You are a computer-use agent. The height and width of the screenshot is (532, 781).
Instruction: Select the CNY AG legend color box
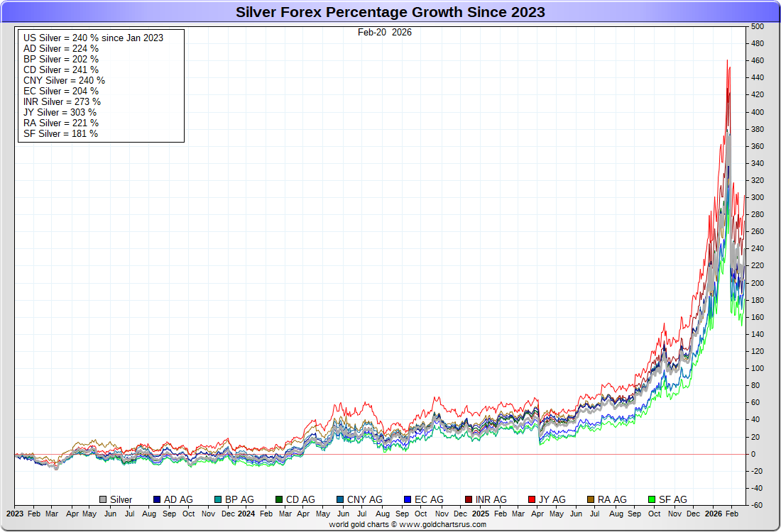click(x=340, y=500)
